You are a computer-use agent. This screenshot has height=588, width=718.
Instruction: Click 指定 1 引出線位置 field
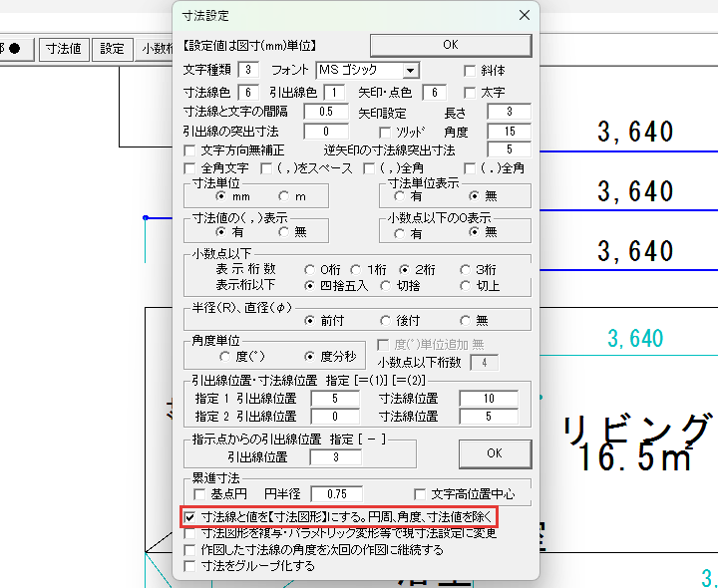click(335, 399)
